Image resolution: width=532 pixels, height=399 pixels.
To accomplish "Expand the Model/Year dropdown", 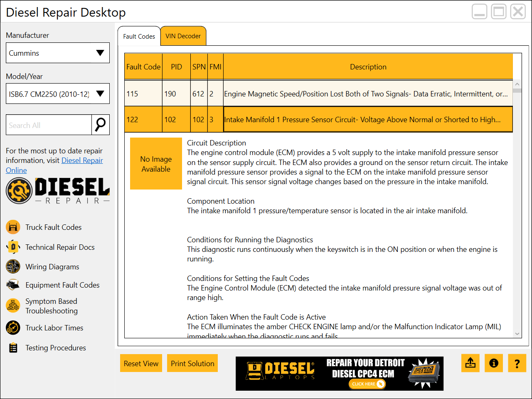I will point(57,94).
